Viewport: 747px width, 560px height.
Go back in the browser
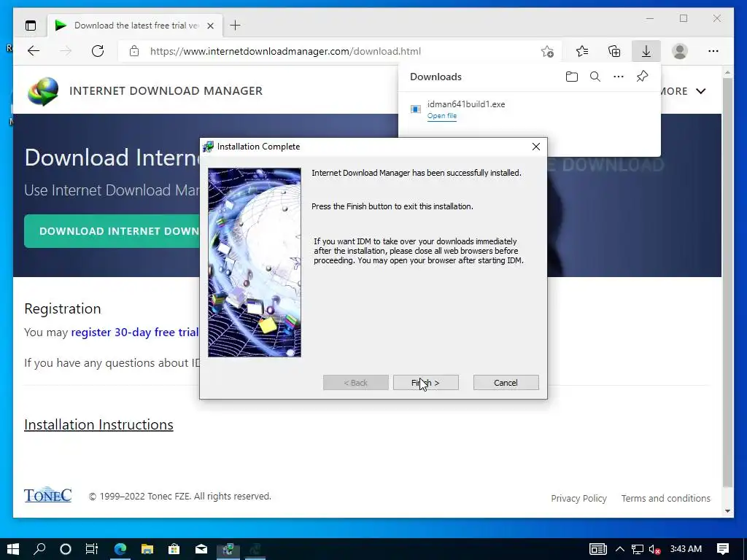(x=34, y=51)
